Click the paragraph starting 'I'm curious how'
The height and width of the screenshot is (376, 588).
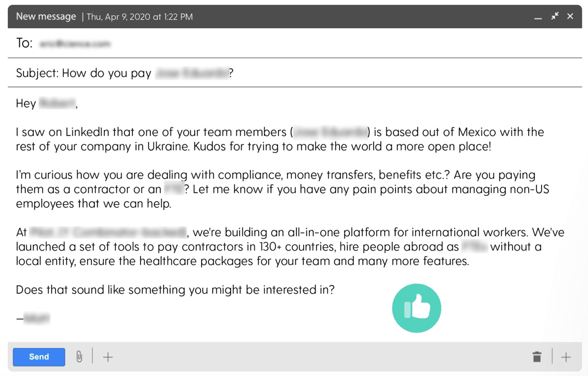[230, 189]
